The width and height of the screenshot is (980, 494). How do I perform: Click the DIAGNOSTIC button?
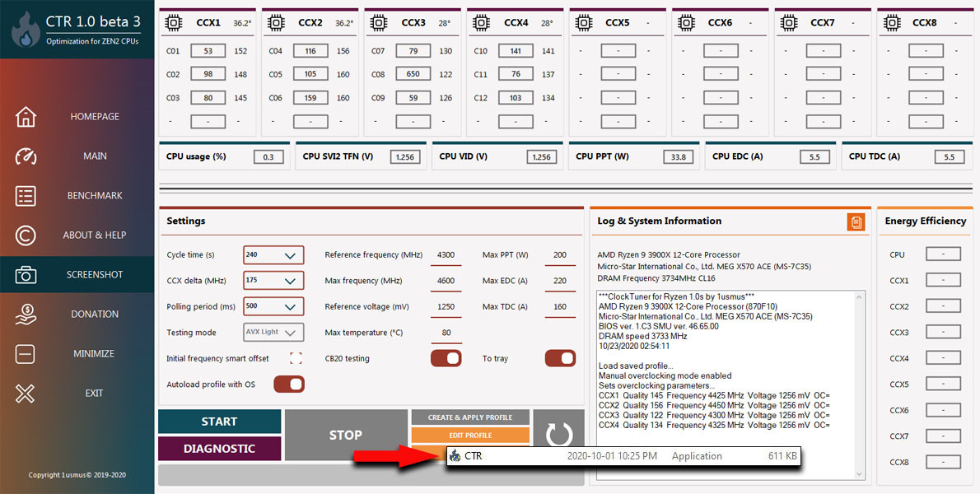click(219, 449)
